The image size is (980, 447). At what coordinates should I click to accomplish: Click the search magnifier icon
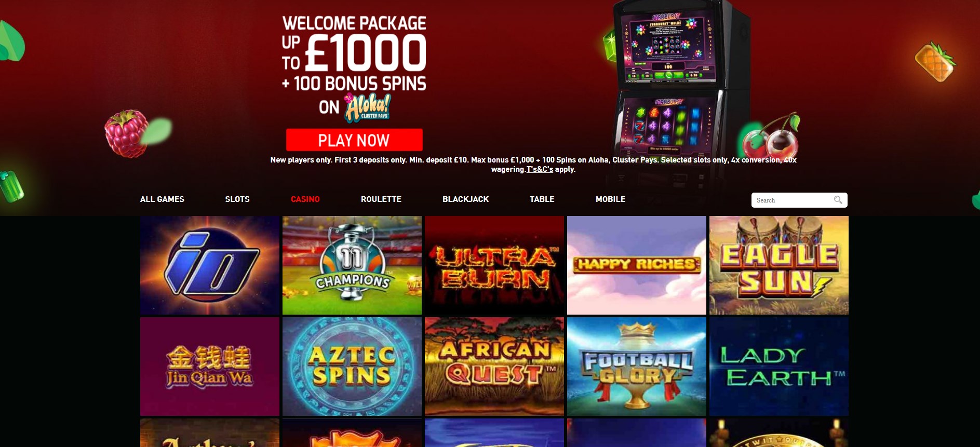[838, 200]
